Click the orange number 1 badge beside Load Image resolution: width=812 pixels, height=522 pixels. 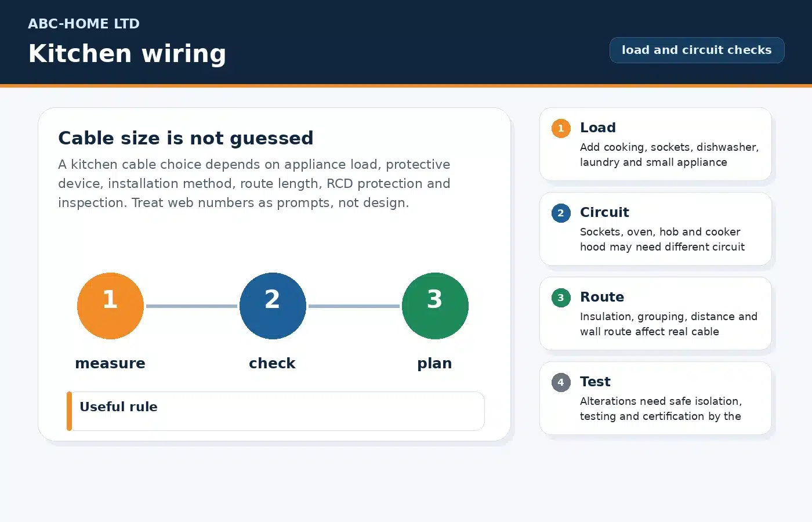click(x=561, y=128)
